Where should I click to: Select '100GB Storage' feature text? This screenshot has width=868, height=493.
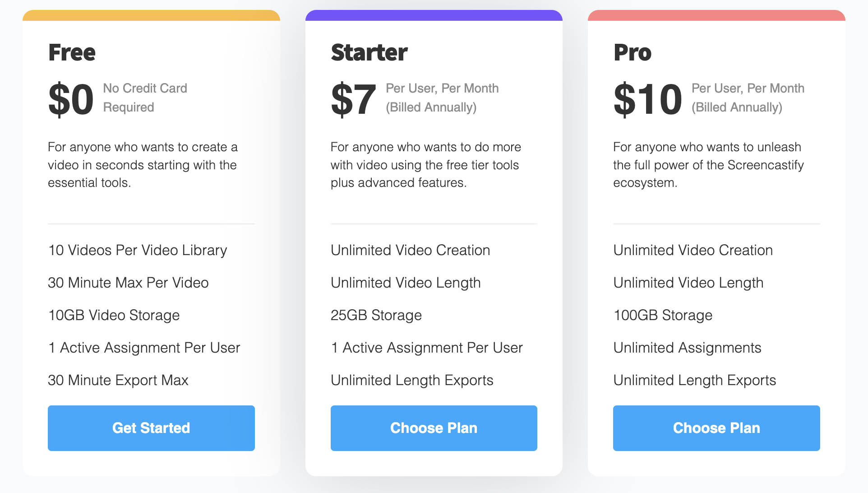tap(663, 315)
